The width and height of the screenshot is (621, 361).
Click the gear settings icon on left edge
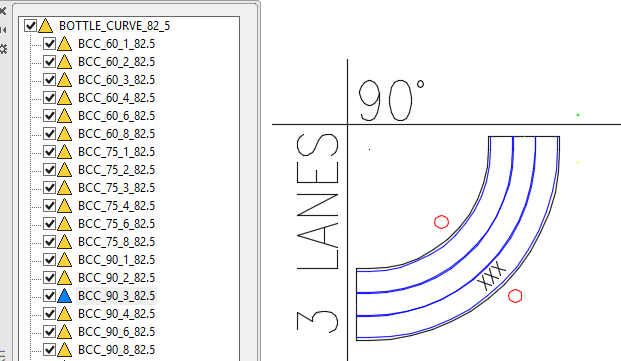pos(3,49)
